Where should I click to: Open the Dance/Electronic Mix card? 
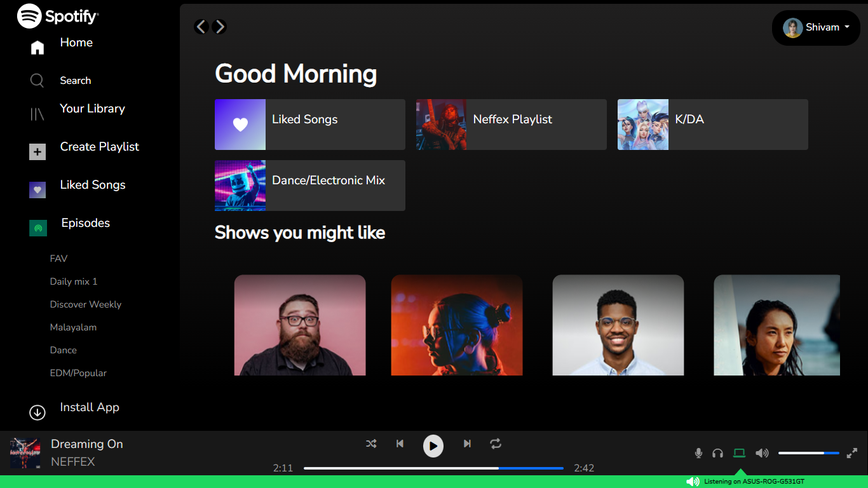pyautogui.click(x=310, y=186)
